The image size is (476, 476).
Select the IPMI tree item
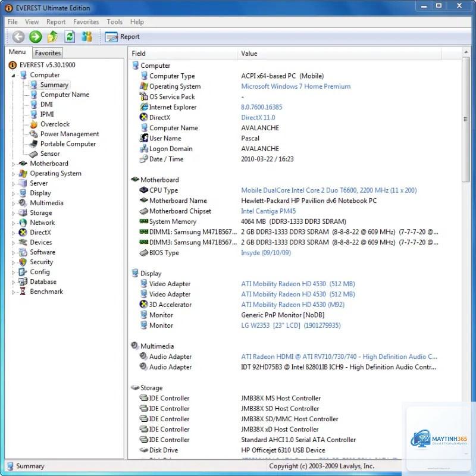pos(47,114)
